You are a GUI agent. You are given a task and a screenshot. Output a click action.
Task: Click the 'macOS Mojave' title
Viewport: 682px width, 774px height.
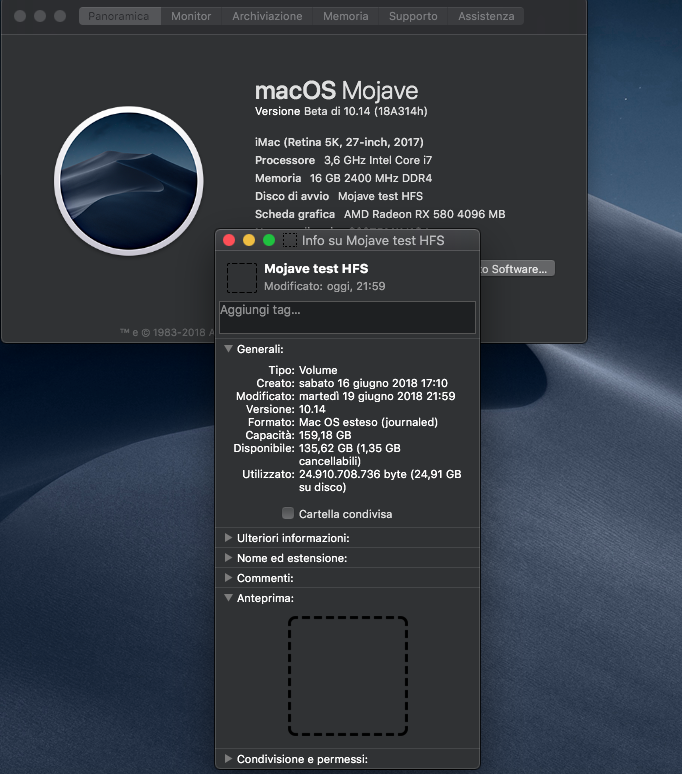337,91
